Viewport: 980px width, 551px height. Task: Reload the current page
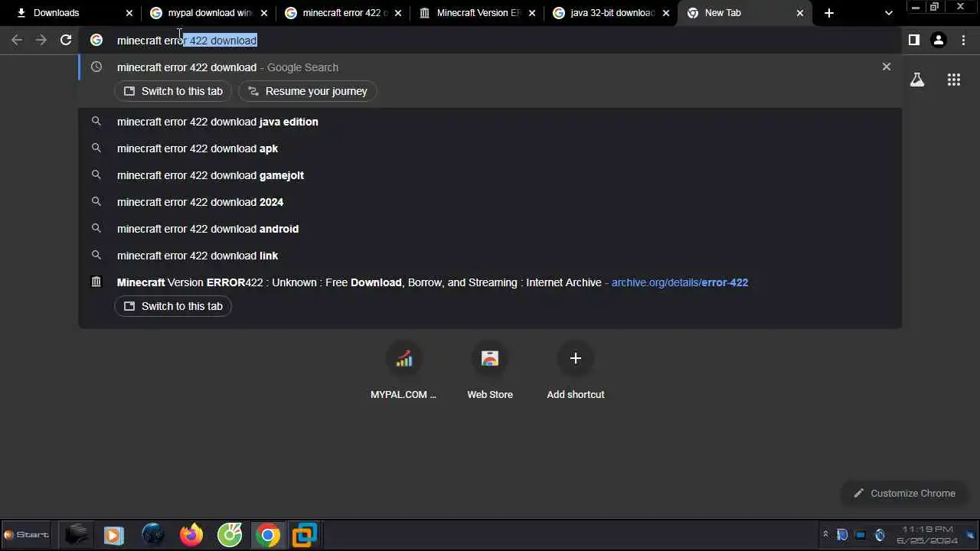66,40
